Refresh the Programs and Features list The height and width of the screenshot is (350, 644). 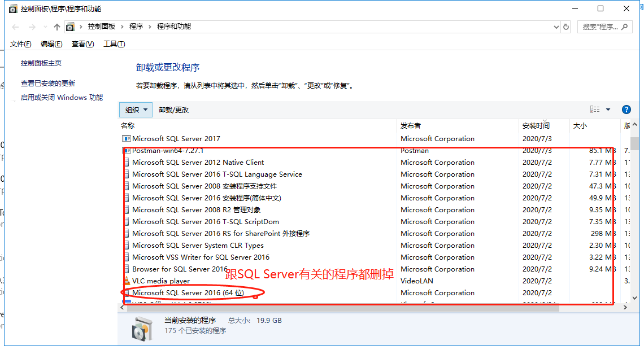[x=566, y=27]
